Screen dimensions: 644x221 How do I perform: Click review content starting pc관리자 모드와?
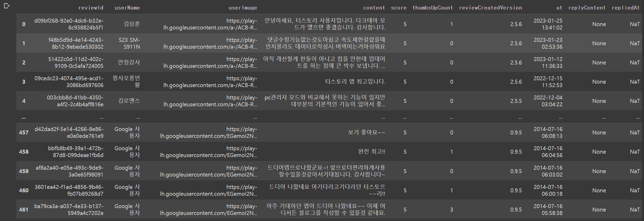(x=325, y=101)
